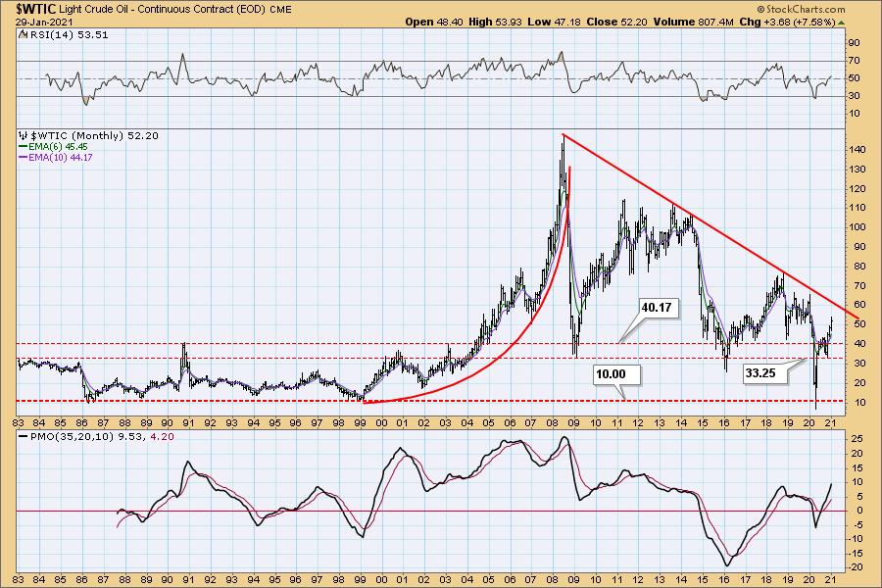Click the Low 47.18 value

click(554, 22)
